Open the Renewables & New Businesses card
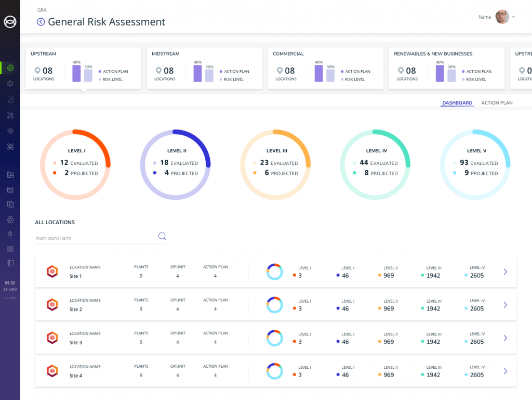Screen dimensions: 532x400 (446, 68)
